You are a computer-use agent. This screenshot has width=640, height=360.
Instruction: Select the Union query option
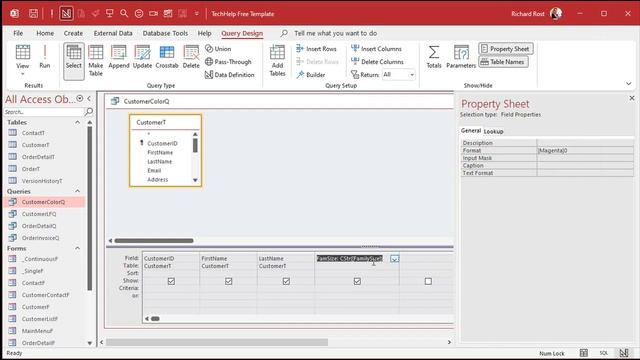218,49
